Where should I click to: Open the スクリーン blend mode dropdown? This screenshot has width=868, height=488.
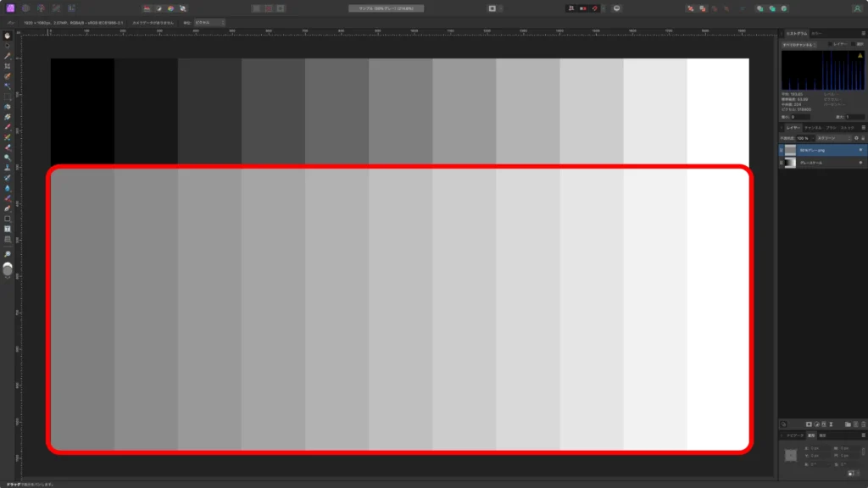pos(834,138)
